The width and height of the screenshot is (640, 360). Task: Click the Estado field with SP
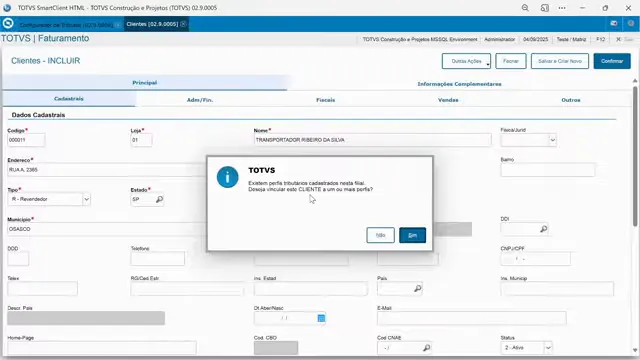143,199
